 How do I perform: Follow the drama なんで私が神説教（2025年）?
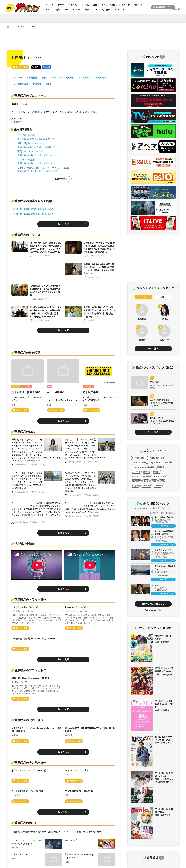pyautogui.click(x=20, y=628)
